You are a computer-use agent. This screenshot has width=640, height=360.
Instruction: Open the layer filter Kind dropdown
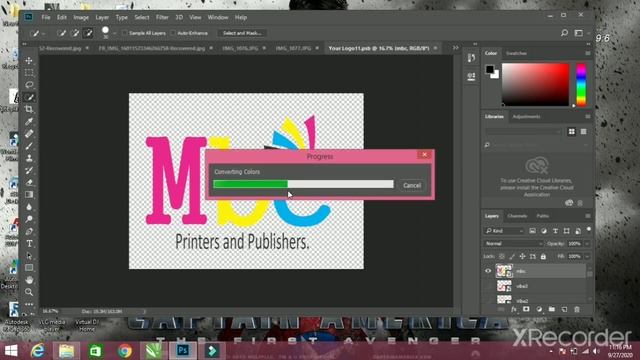(504, 231)
